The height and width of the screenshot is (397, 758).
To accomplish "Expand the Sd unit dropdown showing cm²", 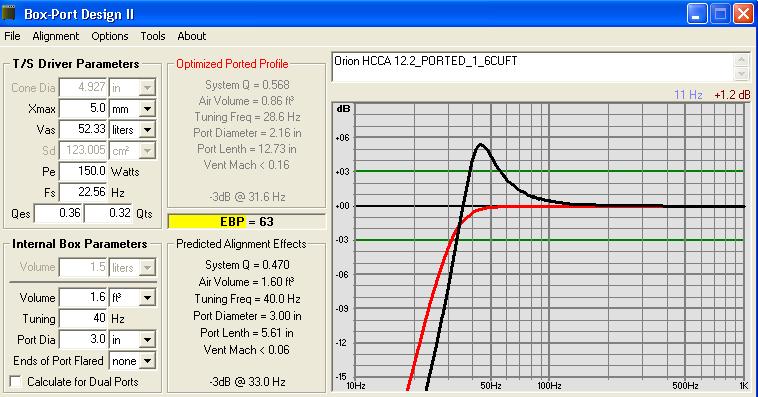I will [147, 151].
